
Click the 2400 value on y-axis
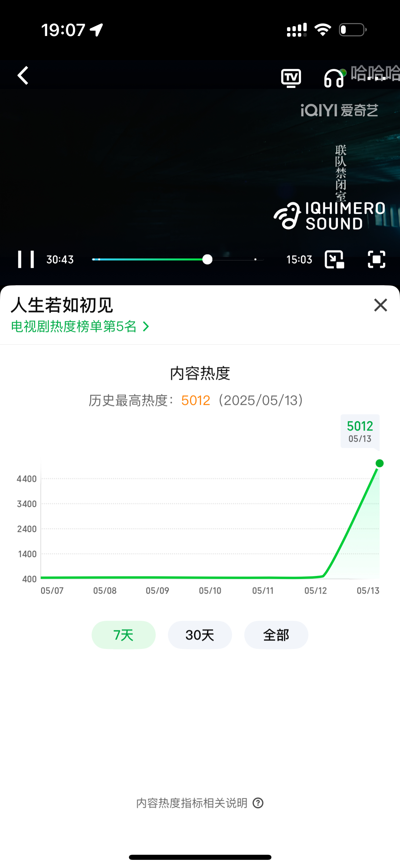click(27, 529)
